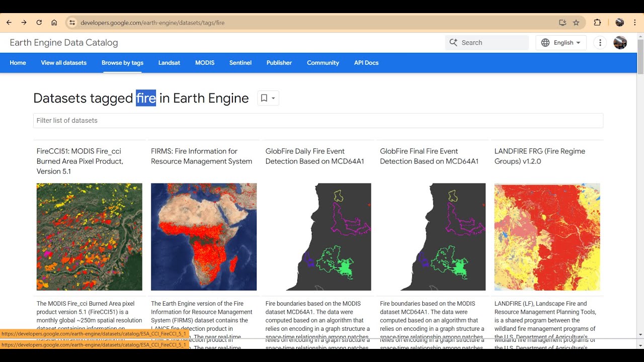The width and height of the screenshot is (644, 362).
Task: Select the Browse by tags tab
Action: [x=122, y=63]
